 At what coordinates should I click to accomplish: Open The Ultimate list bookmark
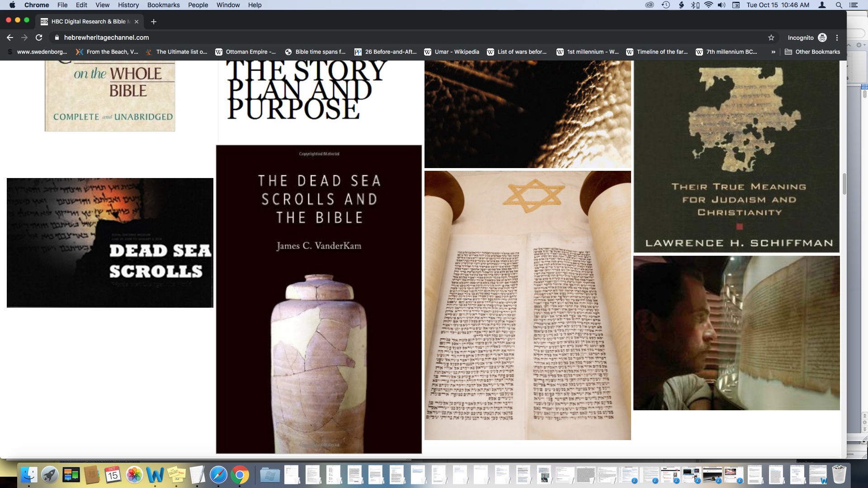(x=176, y=52)
